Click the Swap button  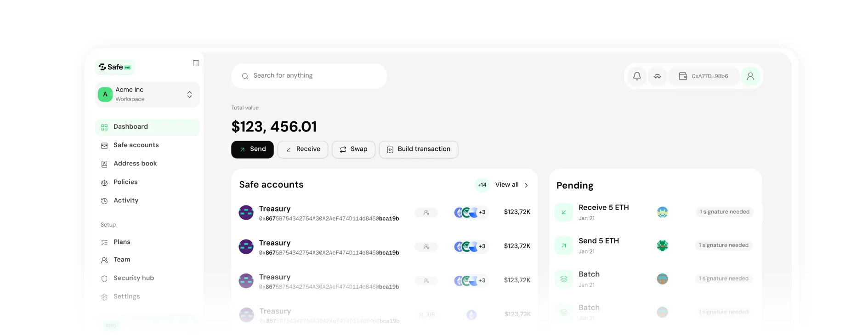pyautogui.click(x=353, y=149)
